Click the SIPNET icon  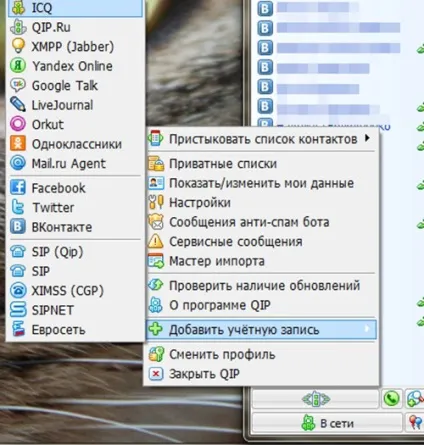click(18, 310)
